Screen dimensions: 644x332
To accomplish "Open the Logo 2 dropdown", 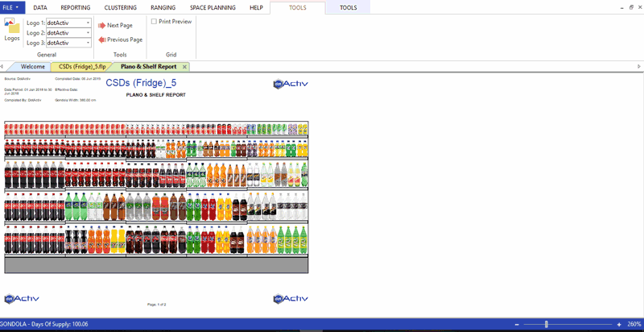I will click(89, 33).
